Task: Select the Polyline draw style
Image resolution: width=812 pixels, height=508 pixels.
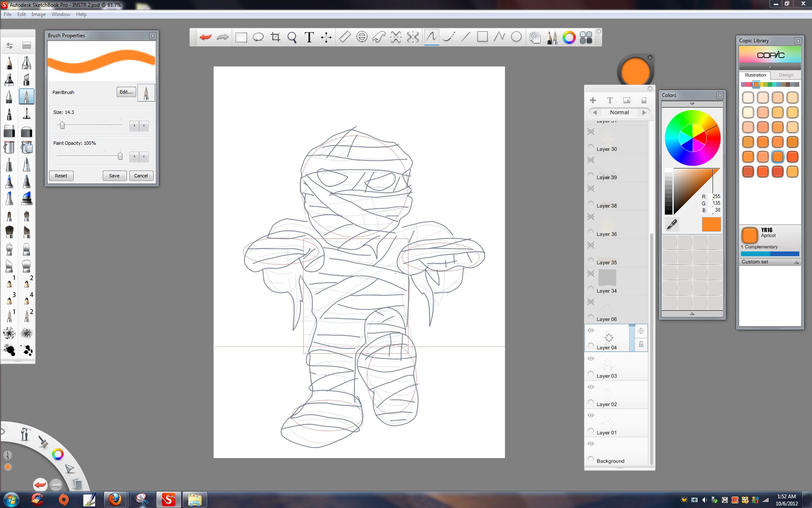Action: (499, 37)
